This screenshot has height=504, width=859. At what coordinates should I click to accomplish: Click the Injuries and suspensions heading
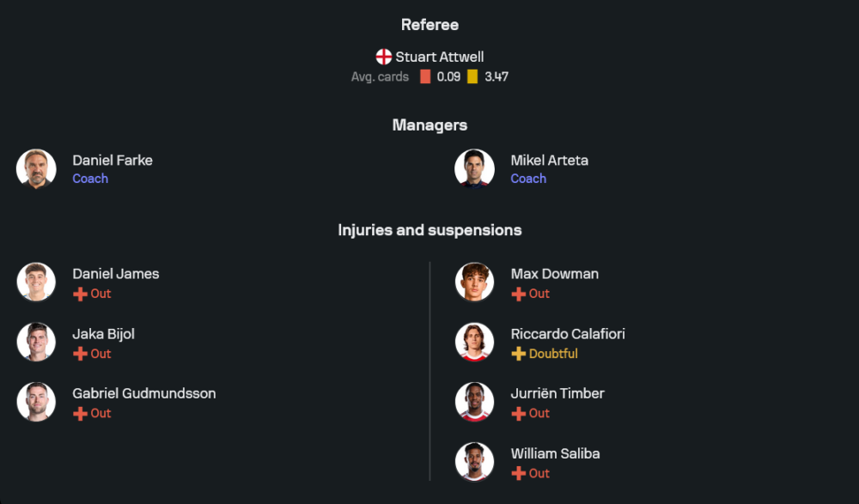(429, 230)
